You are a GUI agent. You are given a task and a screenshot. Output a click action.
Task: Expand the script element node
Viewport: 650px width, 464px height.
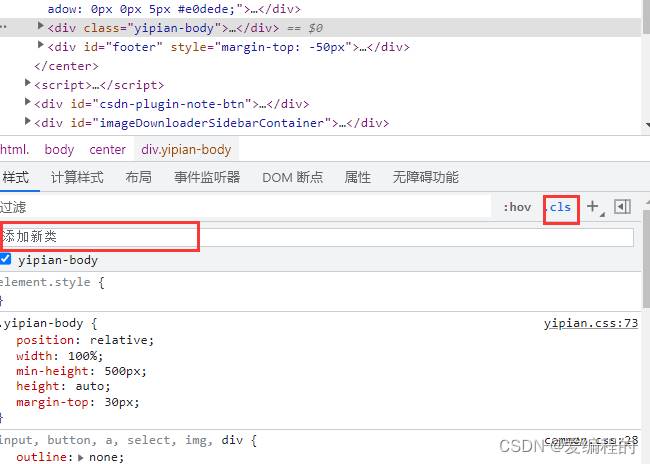(27, 83)
